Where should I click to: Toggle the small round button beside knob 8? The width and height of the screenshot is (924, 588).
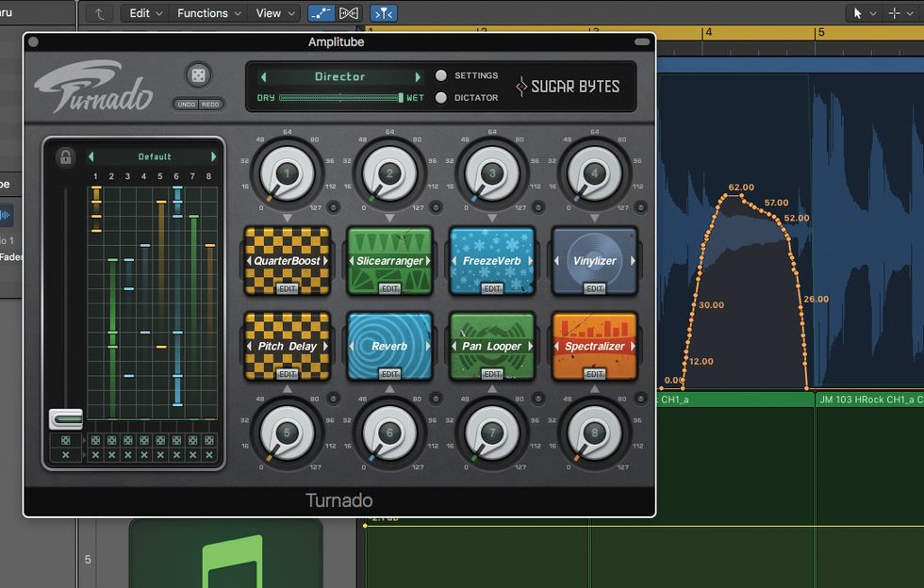pyautogui.click(x=640, y=399)
